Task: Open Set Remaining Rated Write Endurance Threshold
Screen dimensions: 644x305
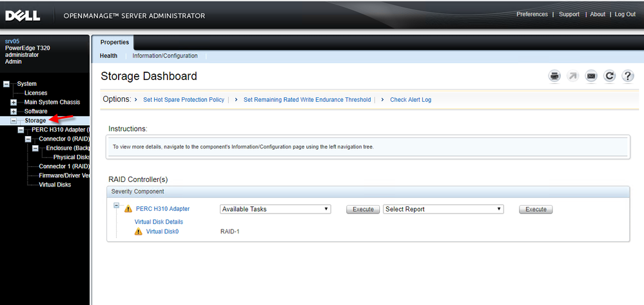Action: 307,100
